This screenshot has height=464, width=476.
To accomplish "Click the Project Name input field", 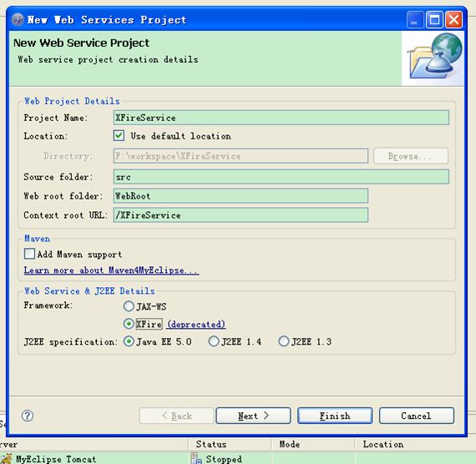I will tap(281, 118).
